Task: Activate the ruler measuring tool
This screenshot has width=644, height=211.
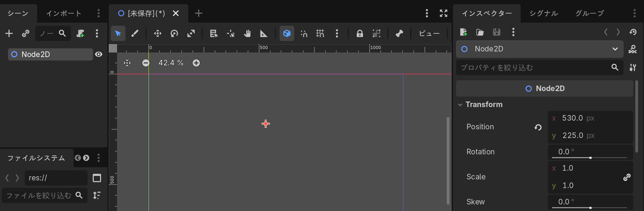Action: (264, 33)
